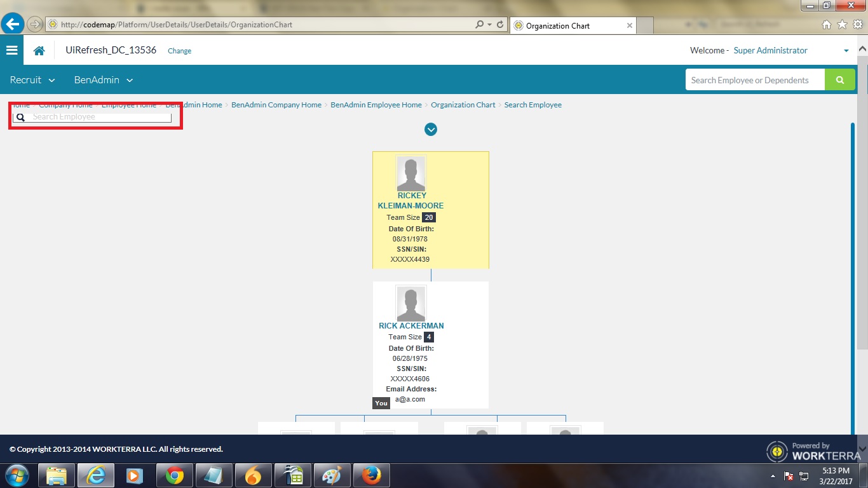Open the hamburger navigation menu
This screenshot has width=868, height=488.
[11, 50]
